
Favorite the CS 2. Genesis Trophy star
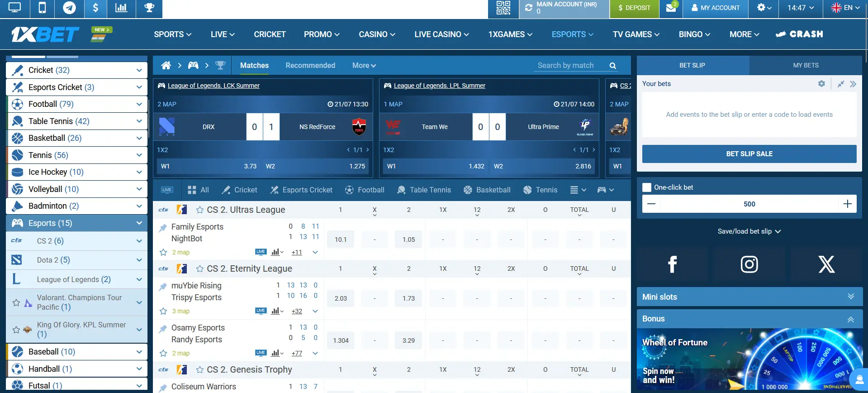pos(199,370)
